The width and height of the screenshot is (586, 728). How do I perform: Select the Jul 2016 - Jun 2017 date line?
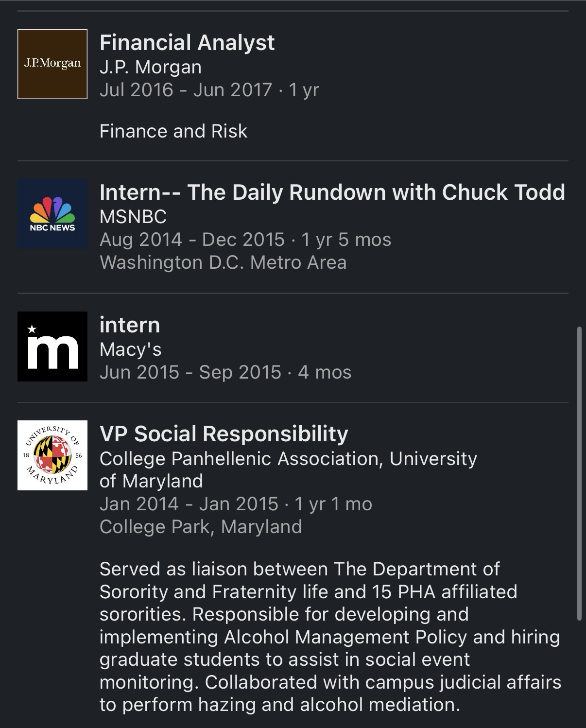coord(209,90)
